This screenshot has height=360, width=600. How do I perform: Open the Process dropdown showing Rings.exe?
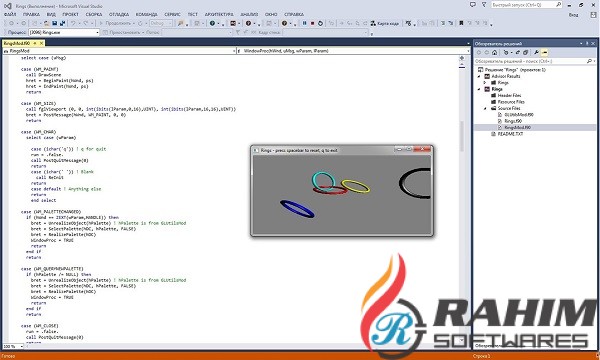[x=64, y=33]
